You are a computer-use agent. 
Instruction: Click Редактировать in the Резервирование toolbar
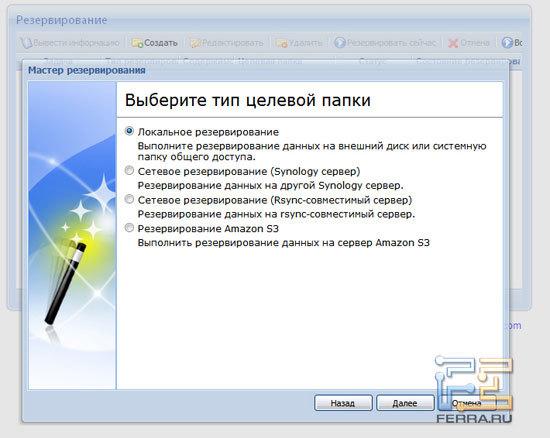227,43
